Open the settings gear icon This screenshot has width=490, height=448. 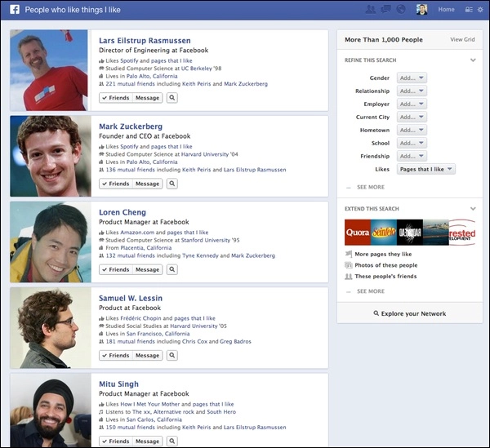click(480, 10)
